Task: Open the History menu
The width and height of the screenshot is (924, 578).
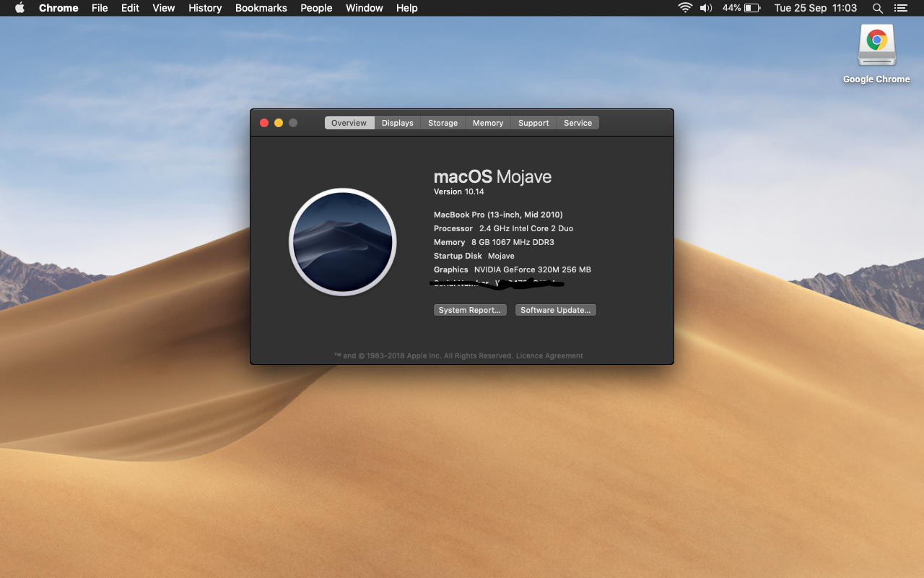Action: (x=205, y=8)
